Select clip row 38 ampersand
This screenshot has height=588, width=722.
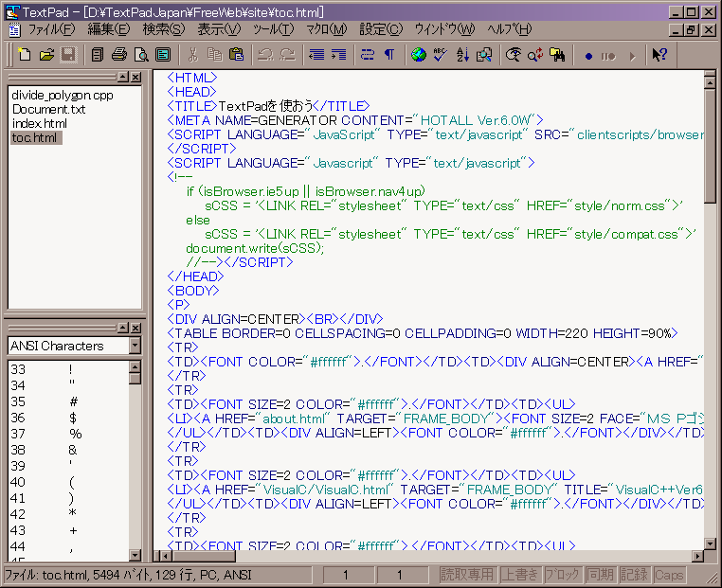coord(69,450)
